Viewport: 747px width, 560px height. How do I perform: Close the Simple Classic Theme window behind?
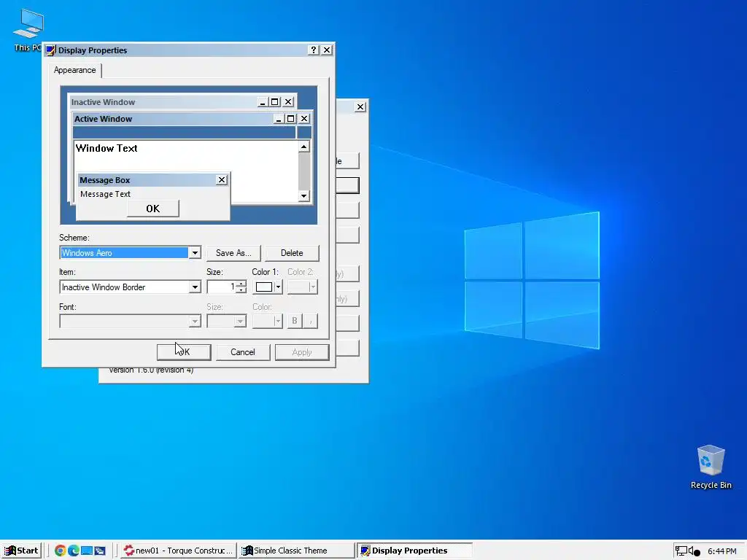[x=360, y=106]
